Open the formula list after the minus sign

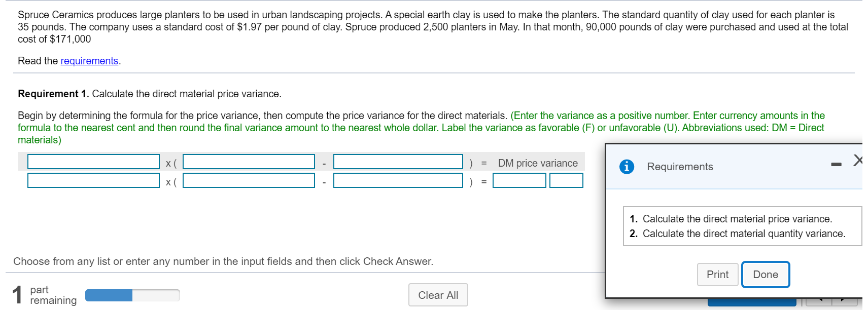coord(398,162)
